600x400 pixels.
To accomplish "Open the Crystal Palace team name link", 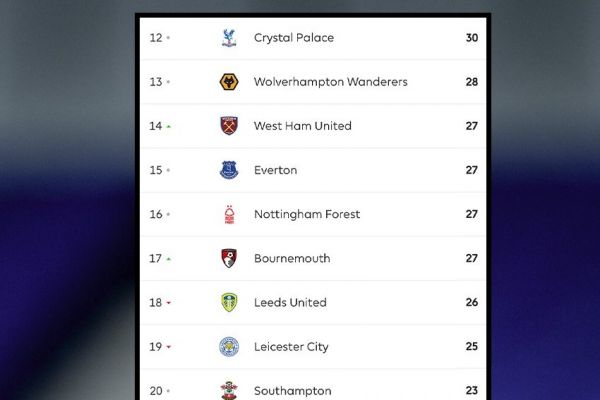I will tap(294, 38).
